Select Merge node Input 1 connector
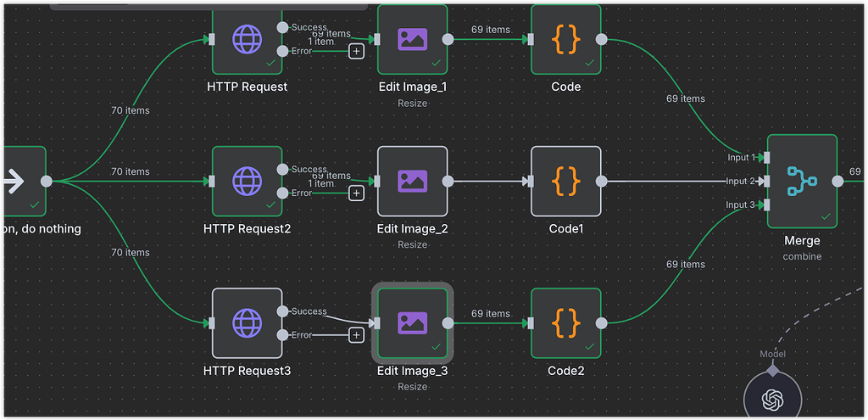Image resolution: width=868 pixels, height=420 pixels. click(x=766, y=157)
